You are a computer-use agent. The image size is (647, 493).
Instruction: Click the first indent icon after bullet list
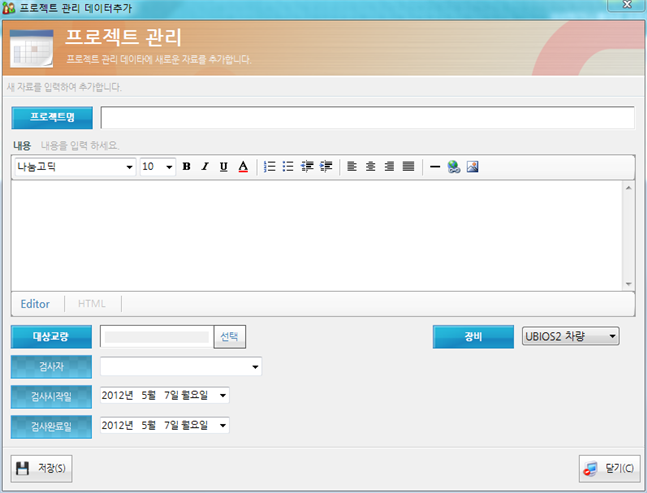(307, 167)
